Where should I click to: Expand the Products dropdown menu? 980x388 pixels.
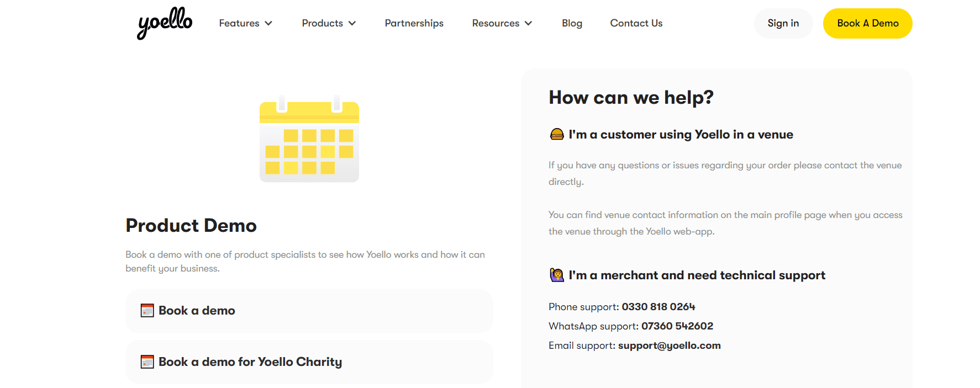click(329, 23)
